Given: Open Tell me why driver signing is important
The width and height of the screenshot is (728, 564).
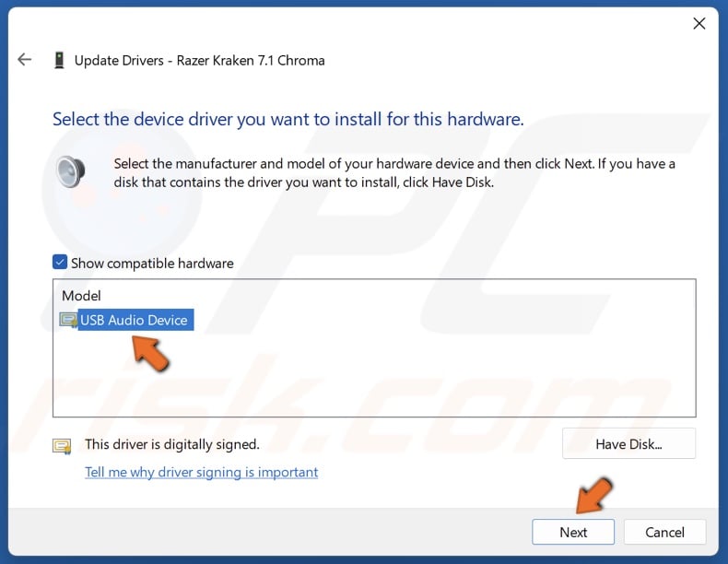Looking at the screenshot, I should 202,472.
